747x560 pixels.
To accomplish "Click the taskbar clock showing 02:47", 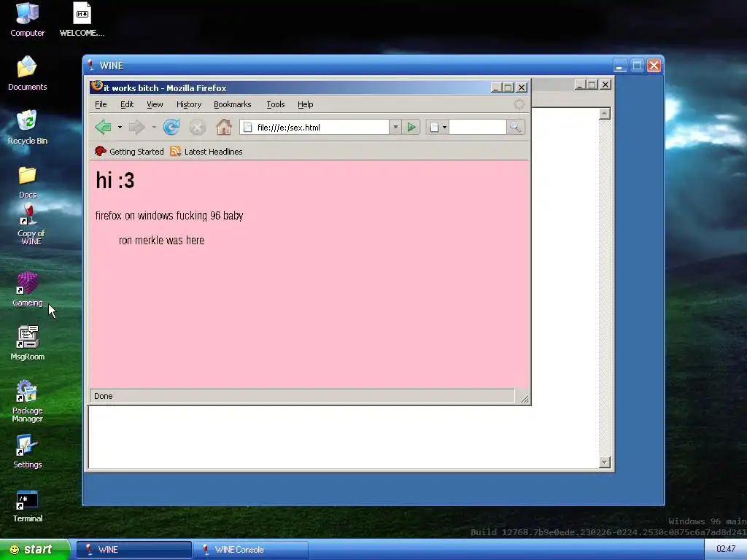I will 726,549.
